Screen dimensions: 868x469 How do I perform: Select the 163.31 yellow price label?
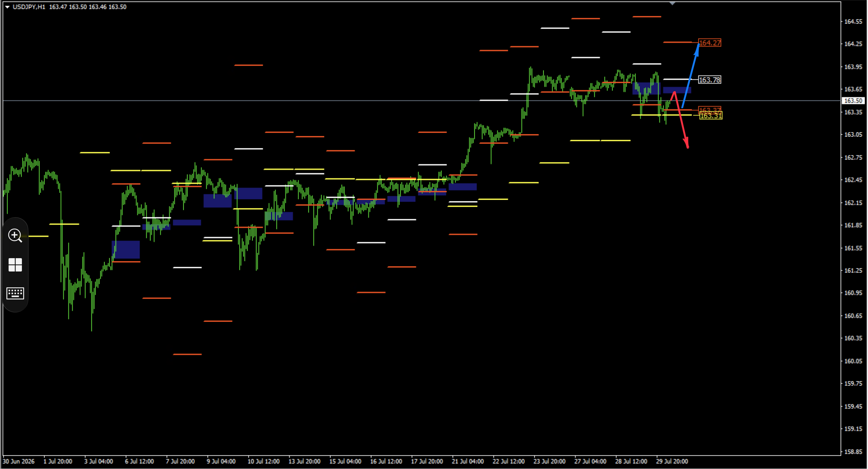point(711,116)
